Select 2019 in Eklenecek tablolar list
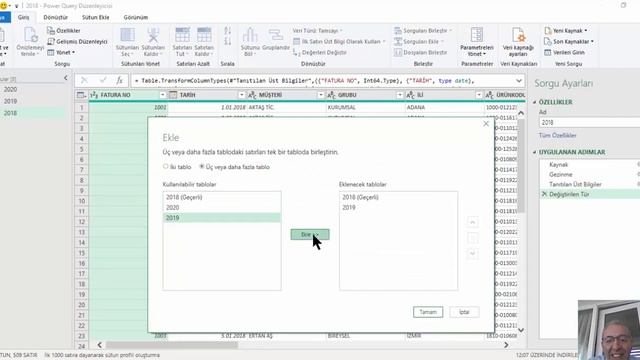 point(398,207)
